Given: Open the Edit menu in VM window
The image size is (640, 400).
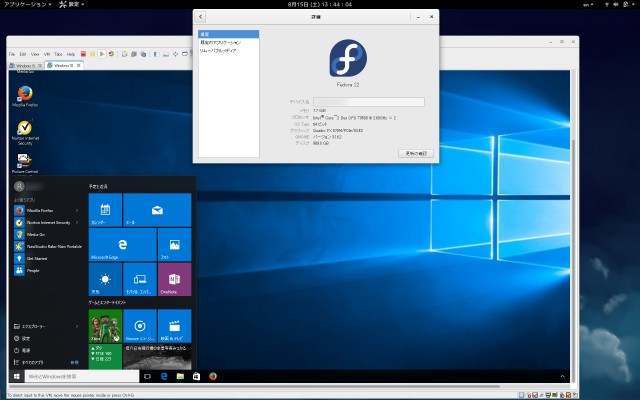Looking at the screenshot, I should 23,54.
